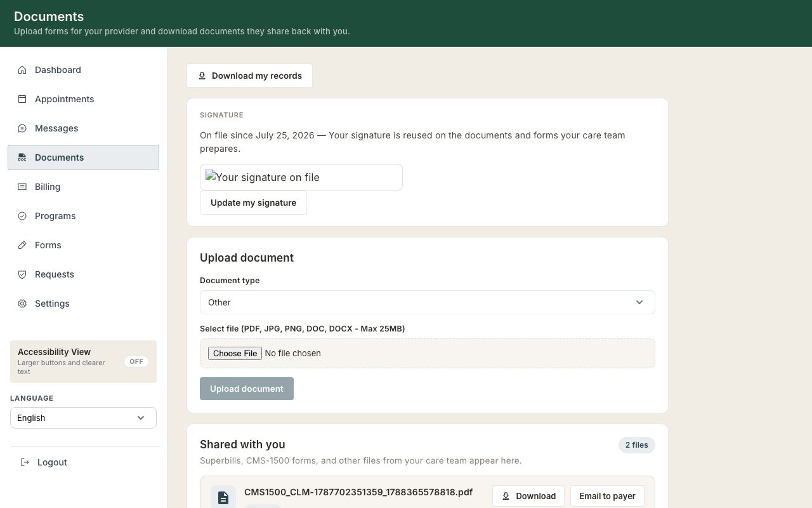Screen dimensions: 812x508
Task: Open Dashboard in the sidebar
Action: tap(83, 70)
